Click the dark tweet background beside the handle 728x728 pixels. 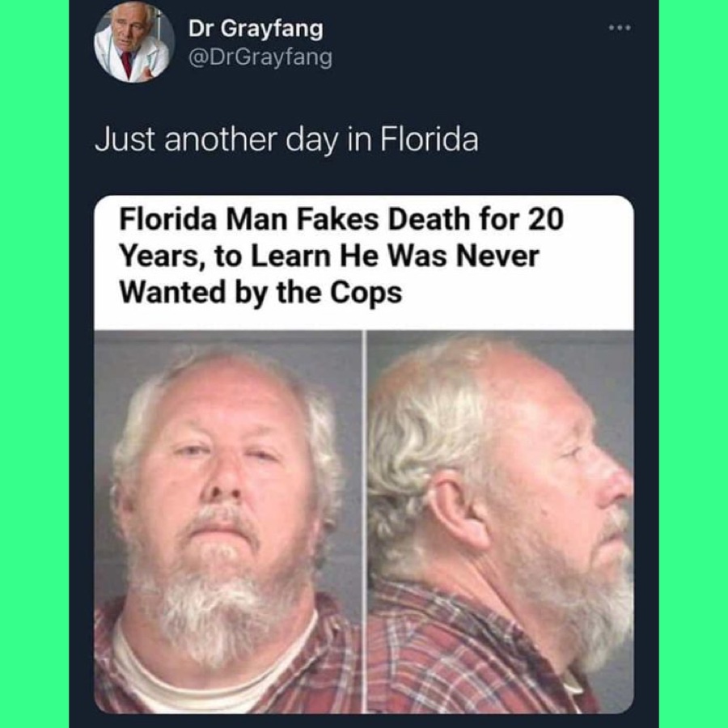tap(464, 57)
